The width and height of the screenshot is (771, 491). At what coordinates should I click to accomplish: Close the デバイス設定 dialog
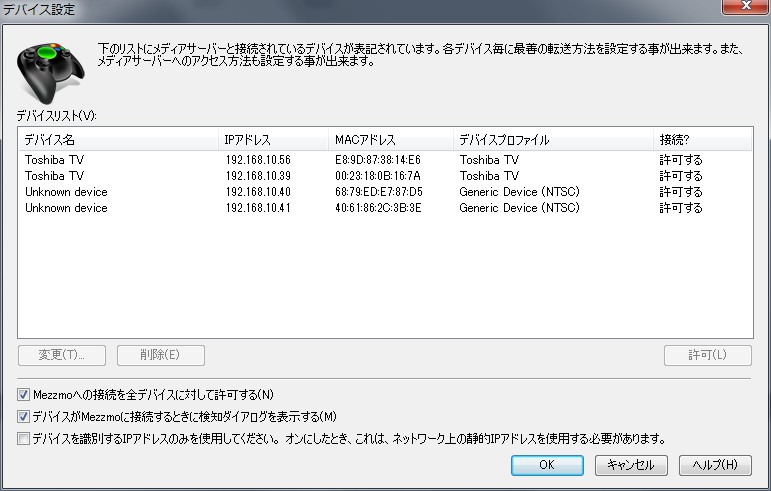(745, 6)
